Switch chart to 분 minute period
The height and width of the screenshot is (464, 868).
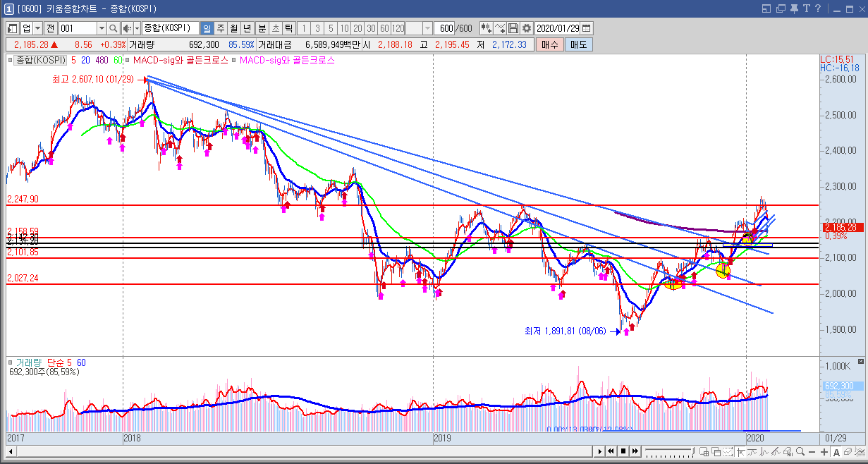pos(262,28)
